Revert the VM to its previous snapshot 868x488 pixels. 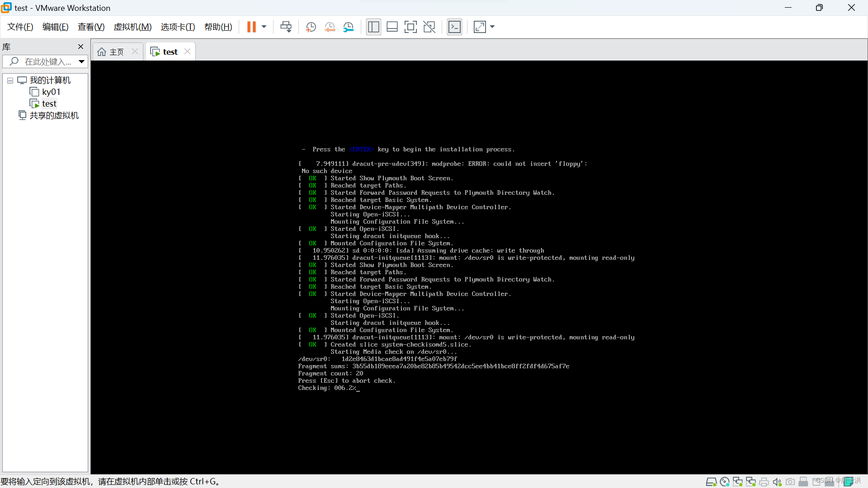tap(330, 27)
